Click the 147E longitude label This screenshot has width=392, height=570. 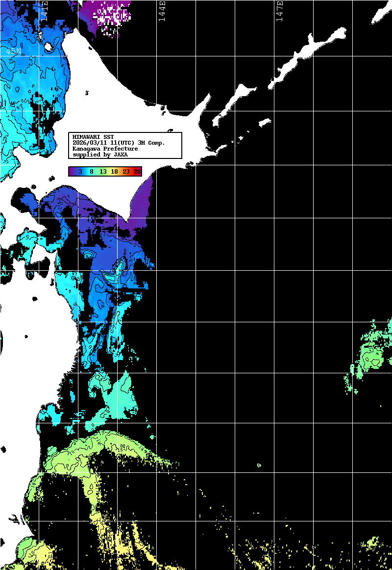point(279,11)
